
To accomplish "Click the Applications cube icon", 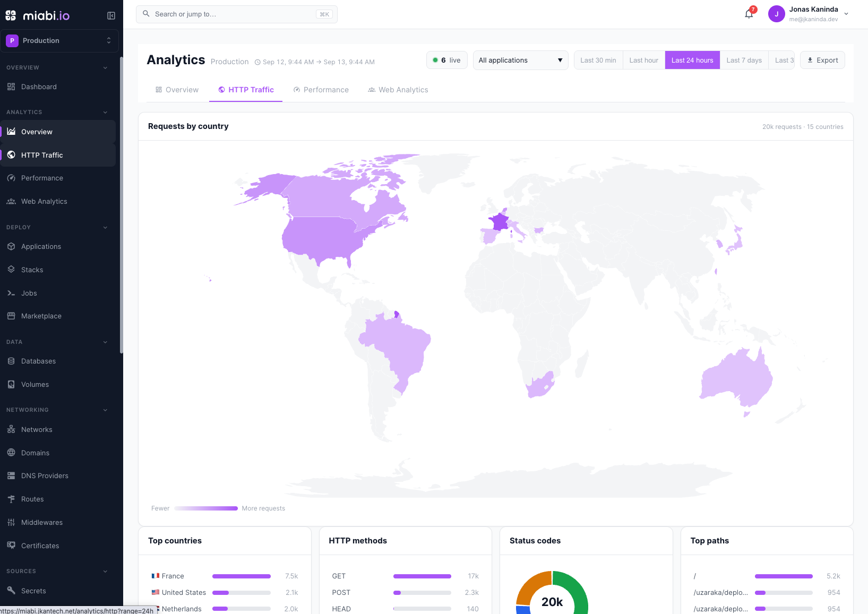I will [x=11, y=246].
